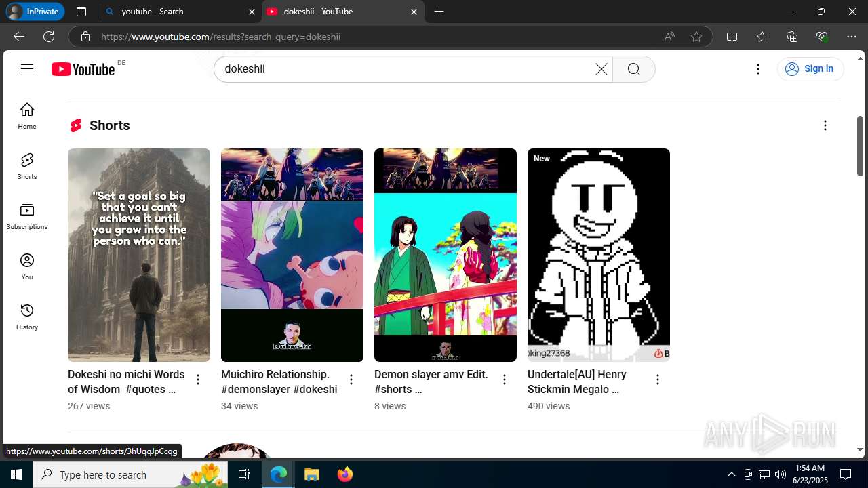Open volume control in tray
The height and width of the screenshot is (488, 868).
pyautogui.click(x=780, y=474)
